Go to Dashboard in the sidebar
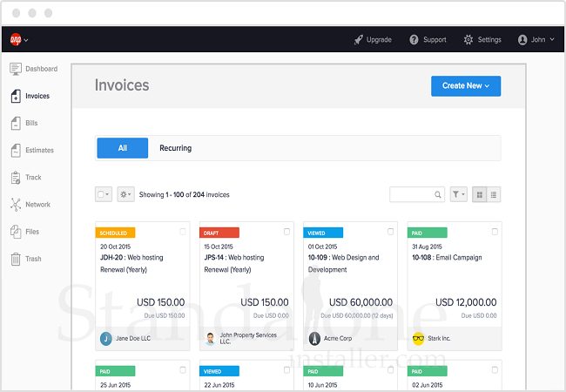 (x=42, y=69)
